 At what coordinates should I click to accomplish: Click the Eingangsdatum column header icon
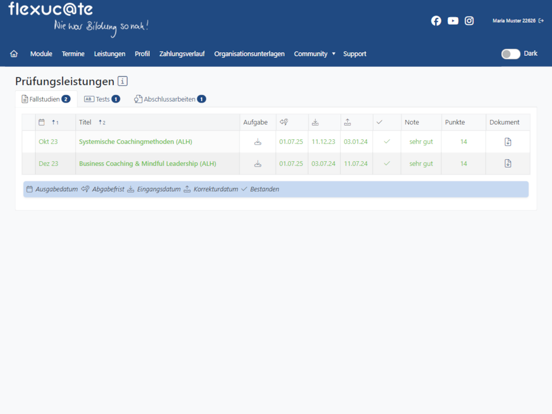coord(315,122)
